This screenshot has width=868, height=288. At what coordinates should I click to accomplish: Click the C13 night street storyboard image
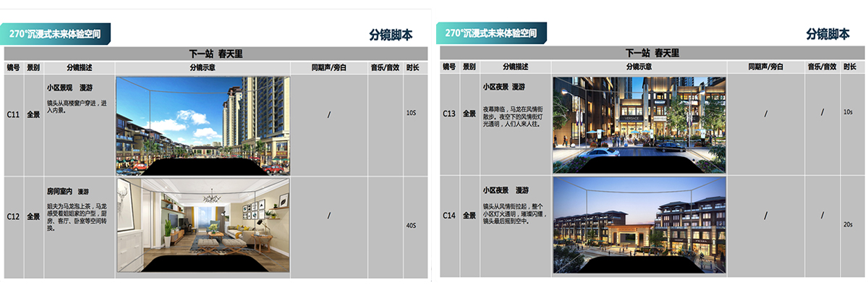click(x=639, y=124)
